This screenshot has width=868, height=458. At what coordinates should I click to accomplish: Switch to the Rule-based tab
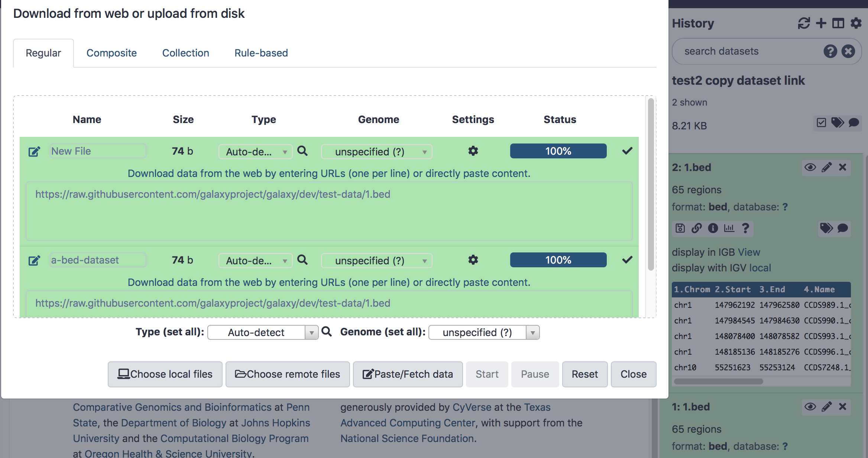coord(261,53)
